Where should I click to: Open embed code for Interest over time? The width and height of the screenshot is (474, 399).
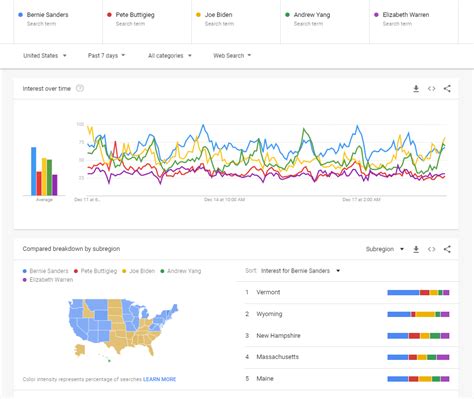(x=432, y=89)
